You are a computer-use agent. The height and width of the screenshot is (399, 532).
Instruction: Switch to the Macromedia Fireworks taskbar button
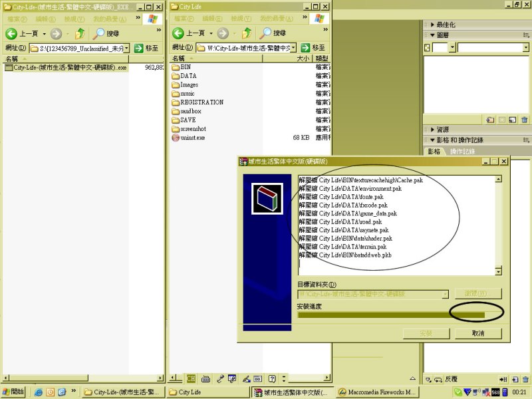coord(378,392)
